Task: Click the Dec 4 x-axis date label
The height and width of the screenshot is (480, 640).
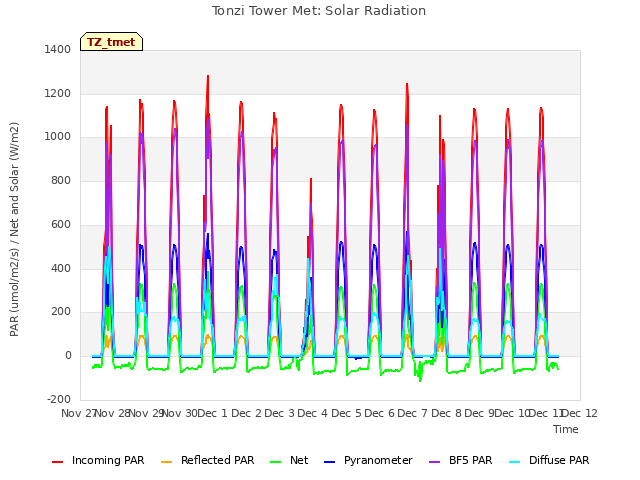Action: pos(312,413)
